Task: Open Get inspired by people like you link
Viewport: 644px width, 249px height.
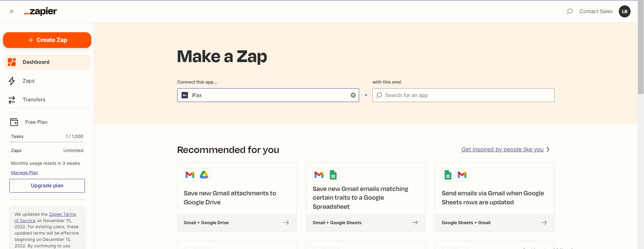Action: pos(502,149)
